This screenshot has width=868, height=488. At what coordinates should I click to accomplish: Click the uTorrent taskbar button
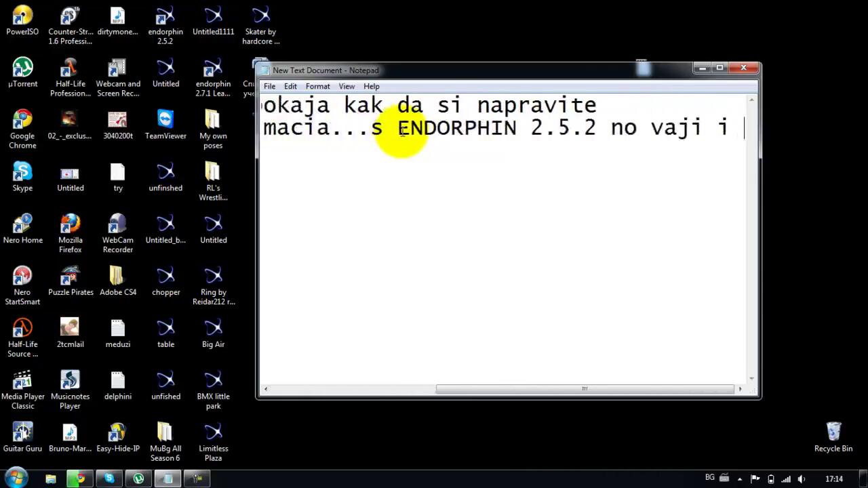[x=138, y=479]
